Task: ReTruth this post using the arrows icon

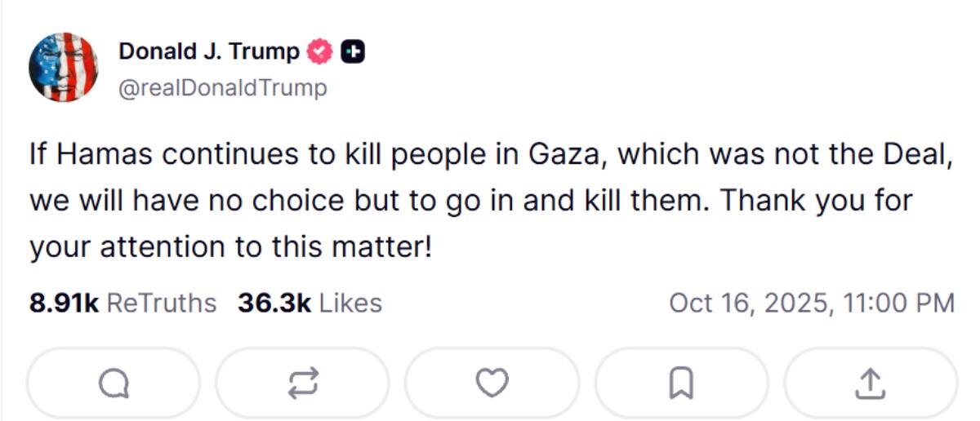Action: pos(302,383)
